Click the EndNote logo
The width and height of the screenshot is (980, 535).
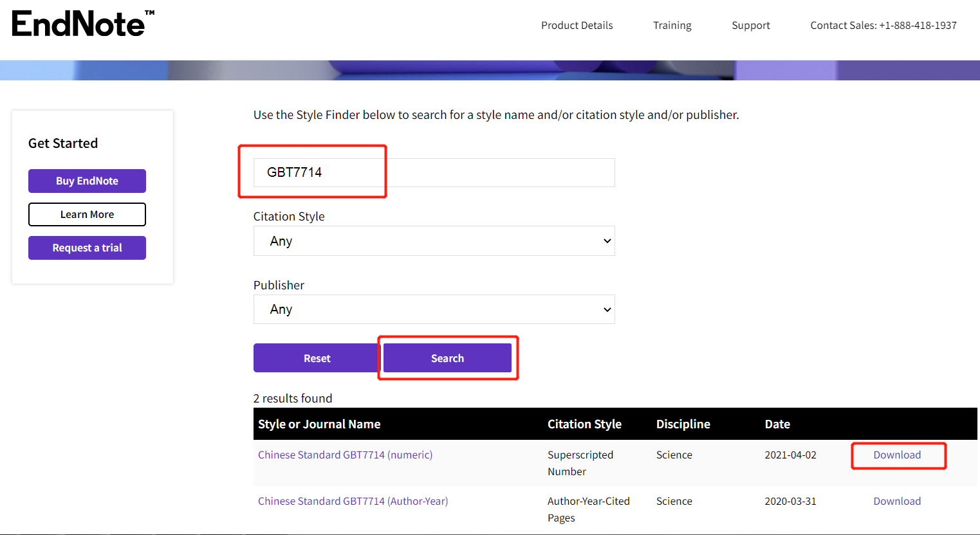(83, 24)
